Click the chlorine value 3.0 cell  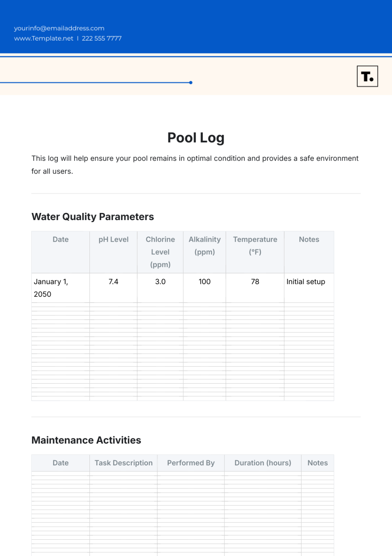(160, 282)
